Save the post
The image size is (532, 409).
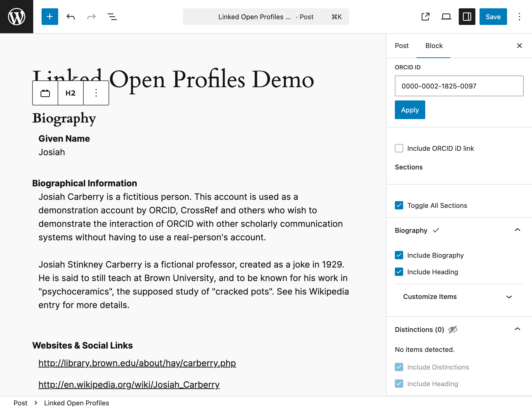click(493, 17)
